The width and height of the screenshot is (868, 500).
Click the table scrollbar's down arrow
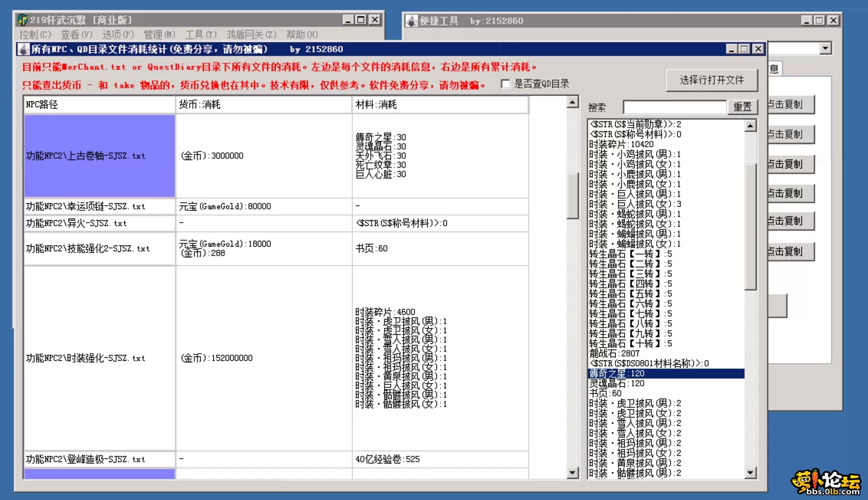tap(573, 473)
